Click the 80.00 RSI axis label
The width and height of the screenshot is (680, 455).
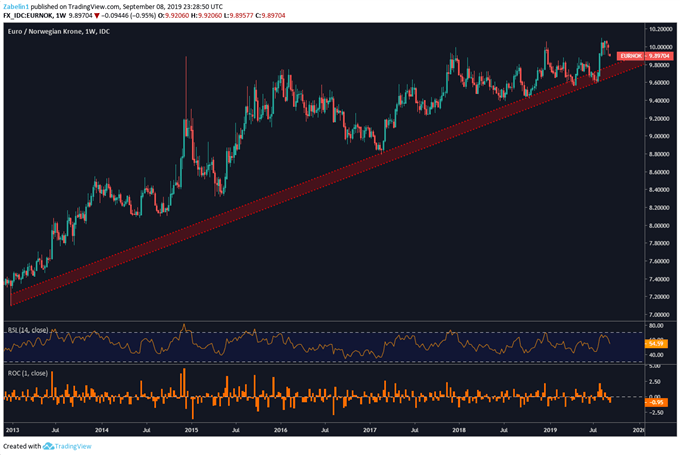657,325
